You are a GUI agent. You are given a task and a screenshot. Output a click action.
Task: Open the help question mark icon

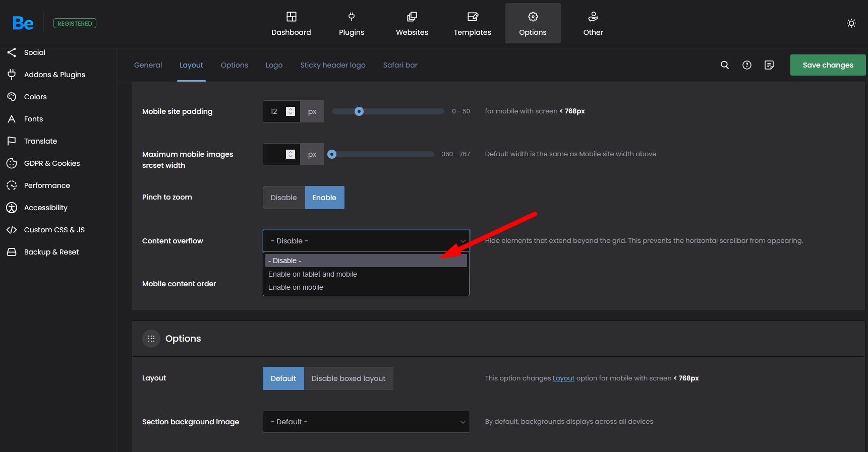tap(747, 65)
